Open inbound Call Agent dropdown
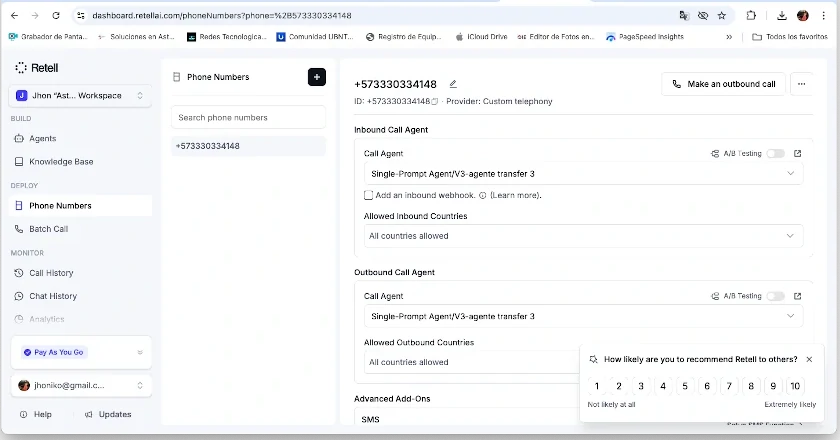This screenshot has width=840, height=440. tap(583, 174)
